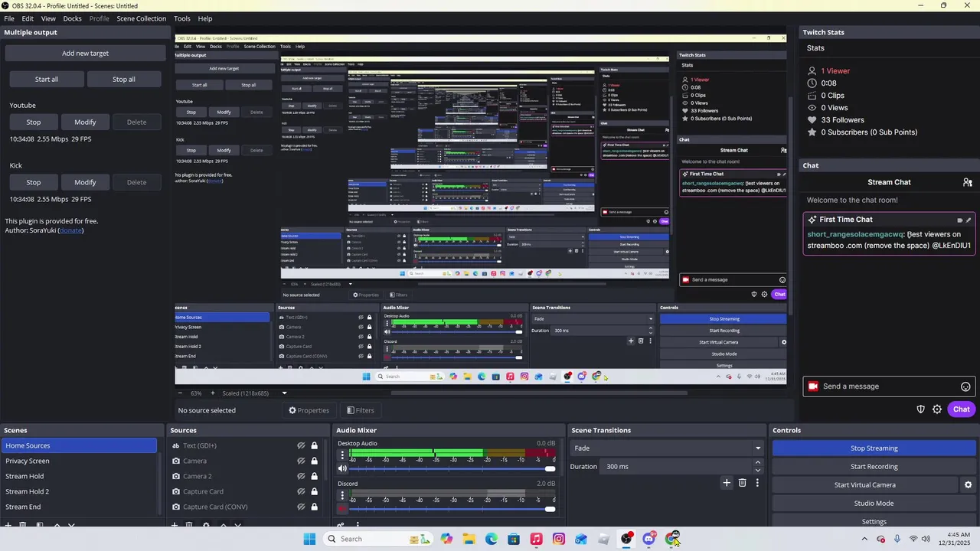Open the Roblox taskbar icon

tap(604, 539)
